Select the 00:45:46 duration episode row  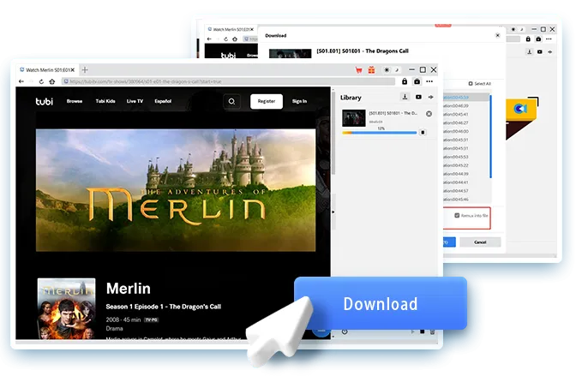[465, 200]
